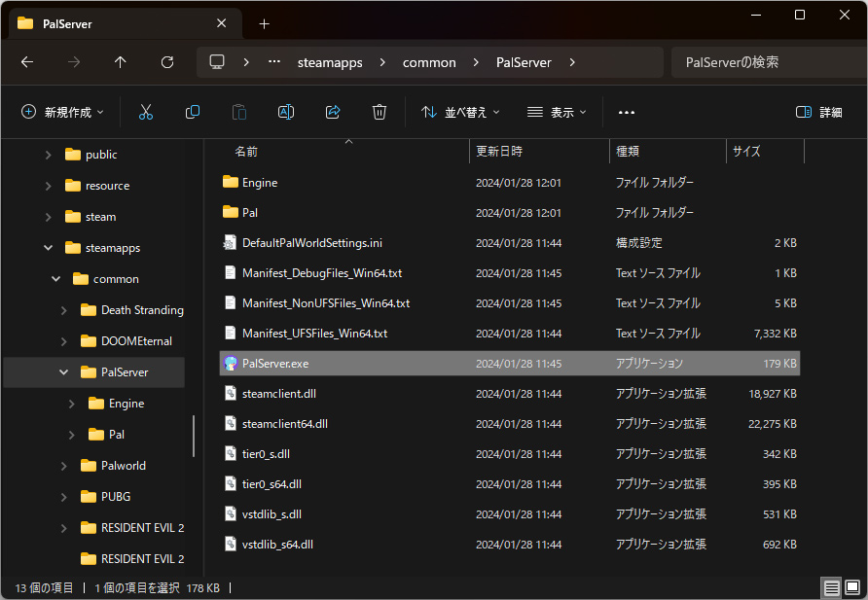The height and width of the screenshot is (600, 868).
Task: Expand the Palworld folder in navigation tree
Action: pos(64,466)
